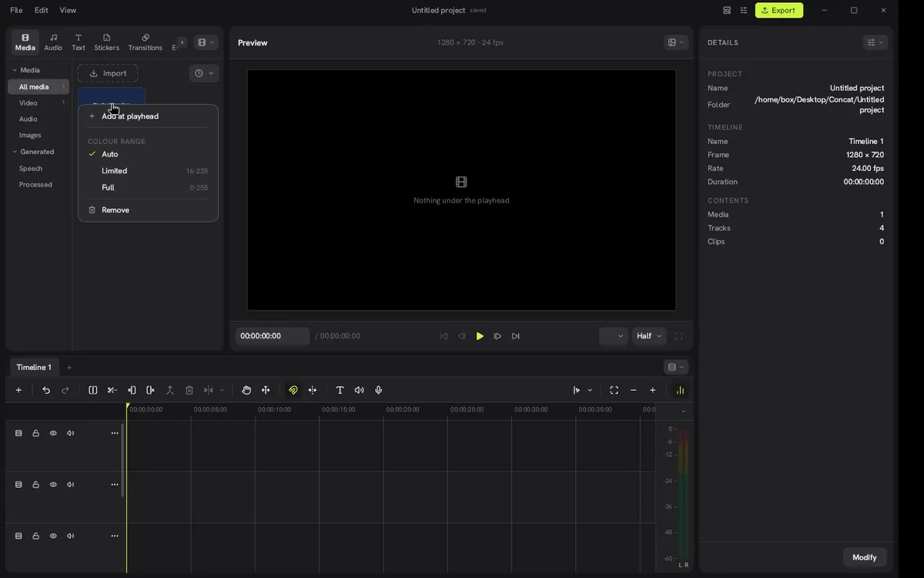Toggle fullscreen preview
Screen dimensions: 924x578
coord(679,336)
